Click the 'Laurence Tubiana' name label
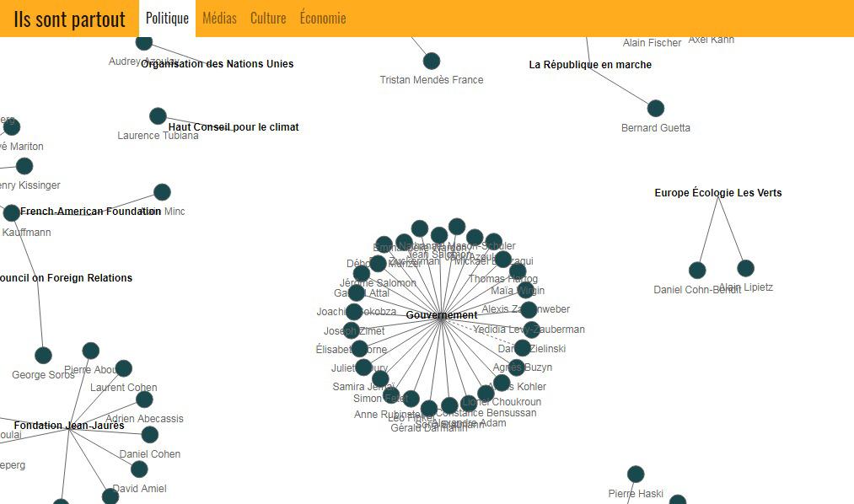This screenshot has height=504, width=854. pyautogui.click(x=158, y=136)
